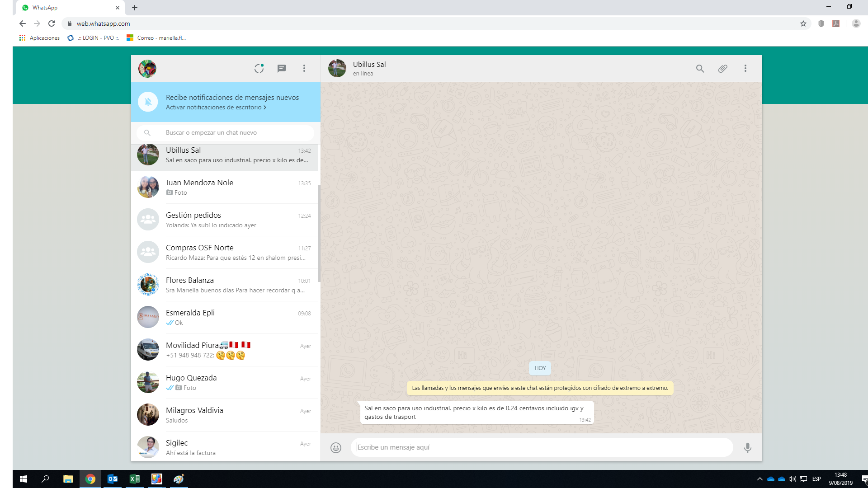The height and width of the screenshot is (488, 868).
Task: Open the Status icon in sidebar header
Action: pyautogui.click(x=259, y=68)
